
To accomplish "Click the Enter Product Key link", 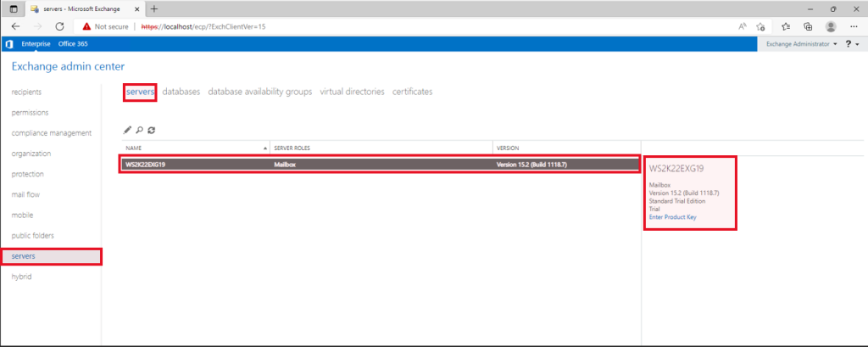I will point(672,217).
